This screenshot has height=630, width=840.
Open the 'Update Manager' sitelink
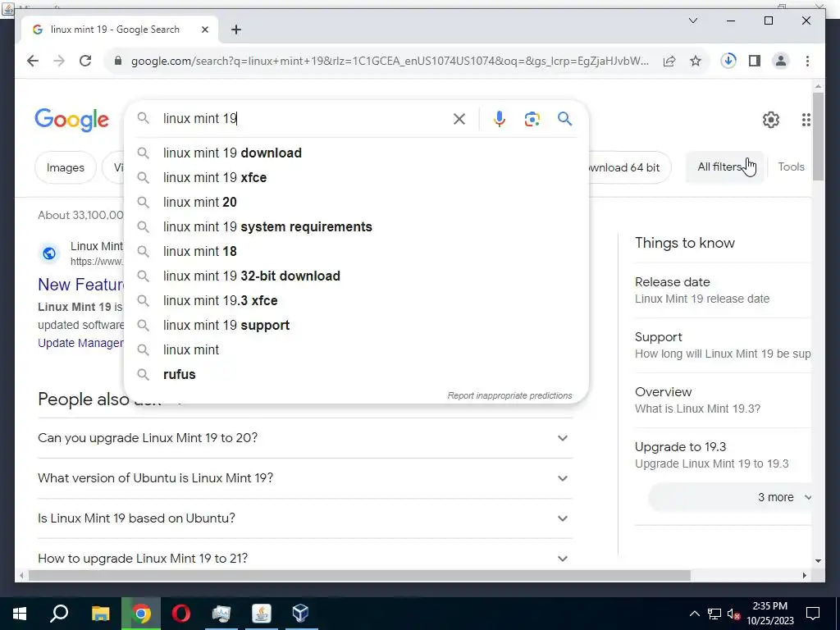tap(80, 344)
